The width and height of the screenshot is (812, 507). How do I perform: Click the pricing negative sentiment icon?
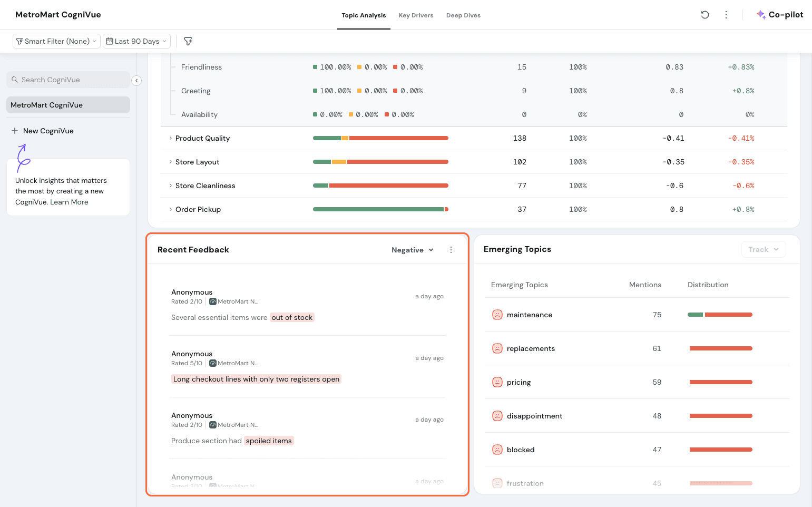(x=497, y=382)
